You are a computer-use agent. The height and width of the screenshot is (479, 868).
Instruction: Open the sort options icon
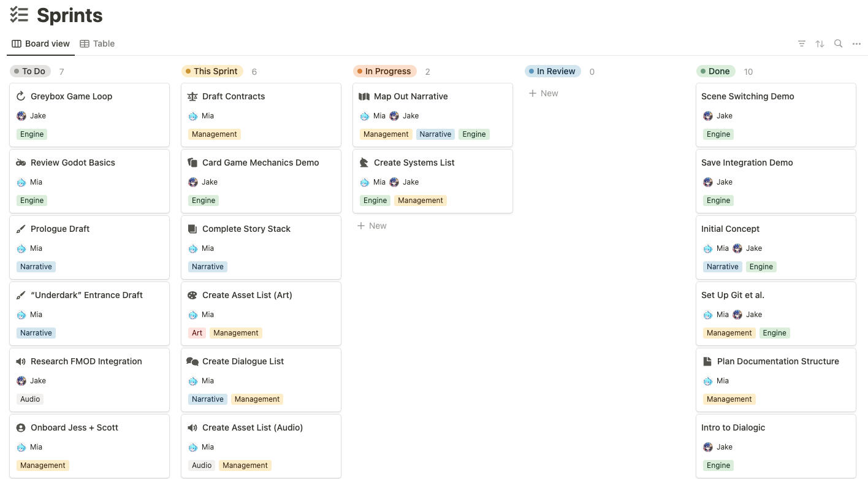coord(820,44)
